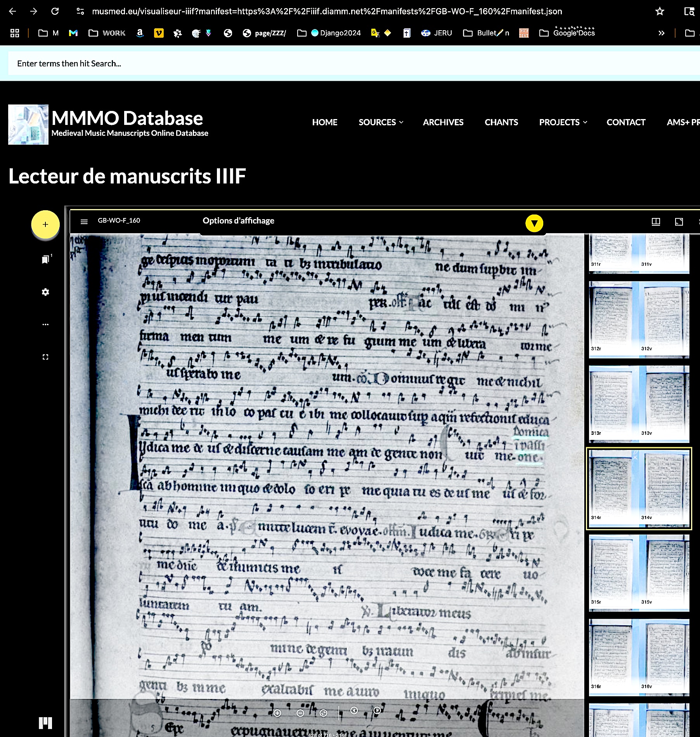Click the yellow diamond bookmark icon
The width and height of the screenshot is (700, 737).
tap(388, 33)
